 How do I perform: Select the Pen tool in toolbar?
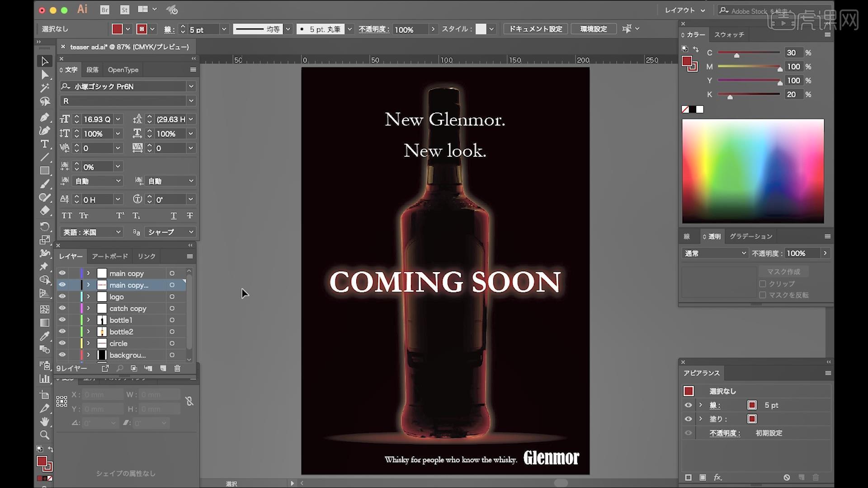[x=44, y=117]
